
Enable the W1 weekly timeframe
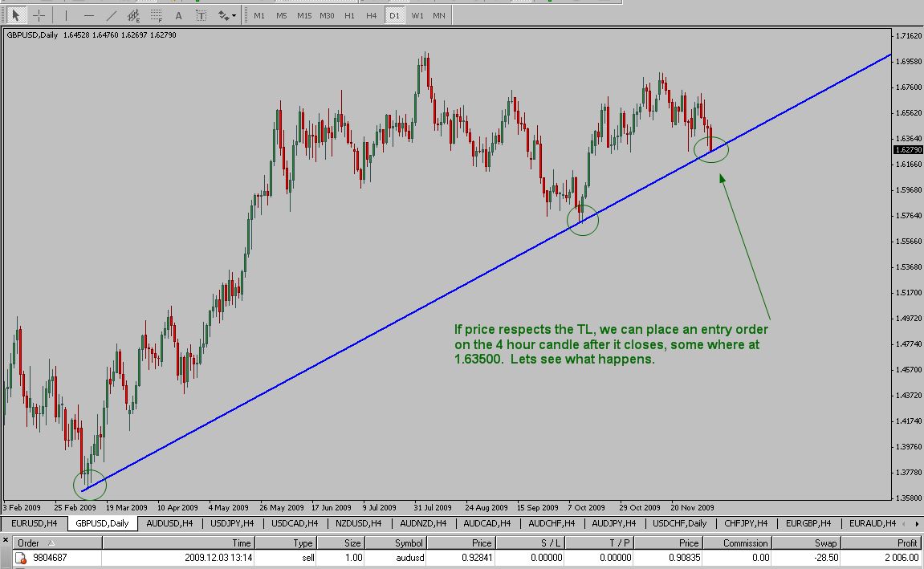417,15
